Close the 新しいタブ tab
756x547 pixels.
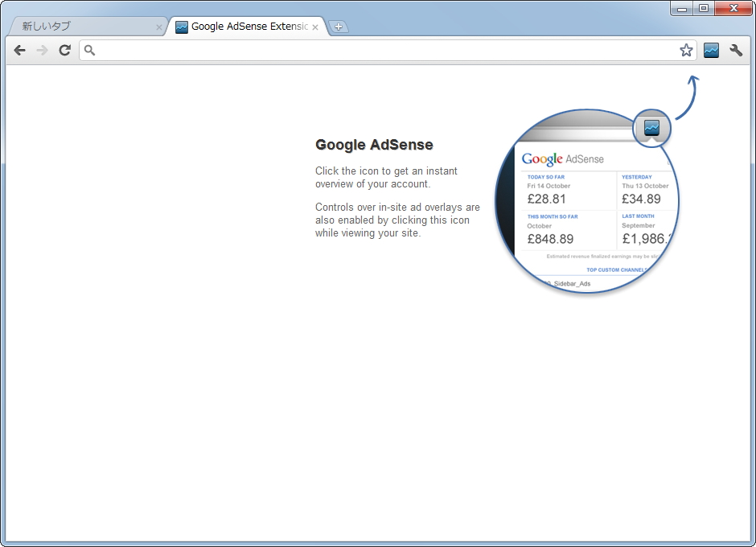[x=158, y=27]
